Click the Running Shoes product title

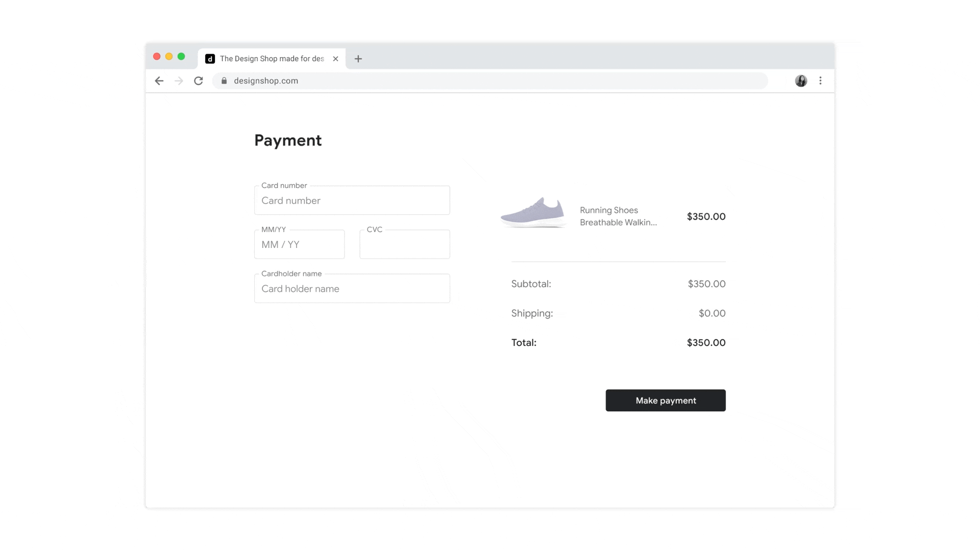pyautogui.click(x=618, y=216)
